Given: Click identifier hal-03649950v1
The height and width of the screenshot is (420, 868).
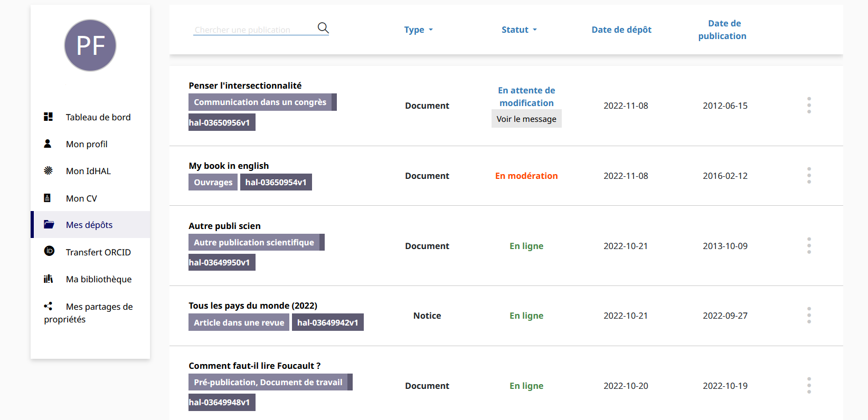Looking at the screenshot, I should pyautogui.click(x=222, y=262).
